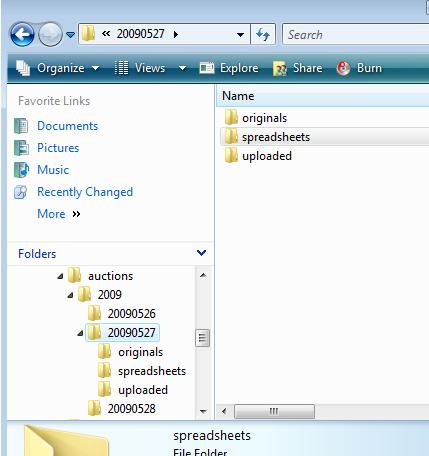This screenshot has height=456, width=429.
Task: Select auctions folder in tree
Action: [x=110, y=276]
